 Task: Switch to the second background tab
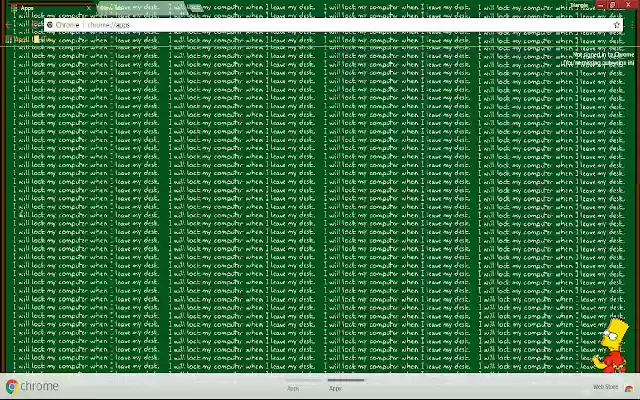(143, 7)
